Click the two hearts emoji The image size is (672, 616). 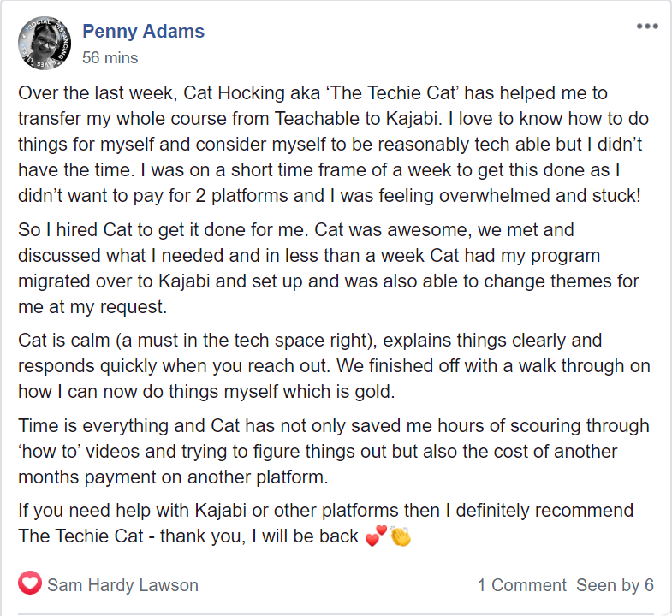coord(374,538)
